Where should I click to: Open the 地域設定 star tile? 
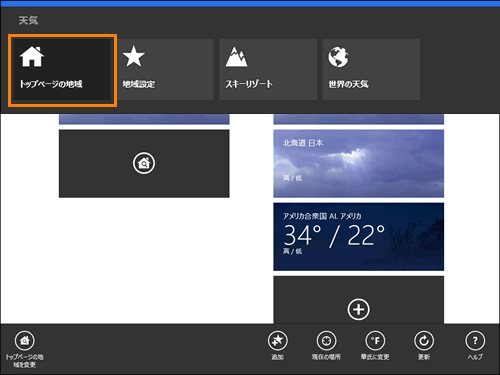pyautogui.click(x=165, y=69)
